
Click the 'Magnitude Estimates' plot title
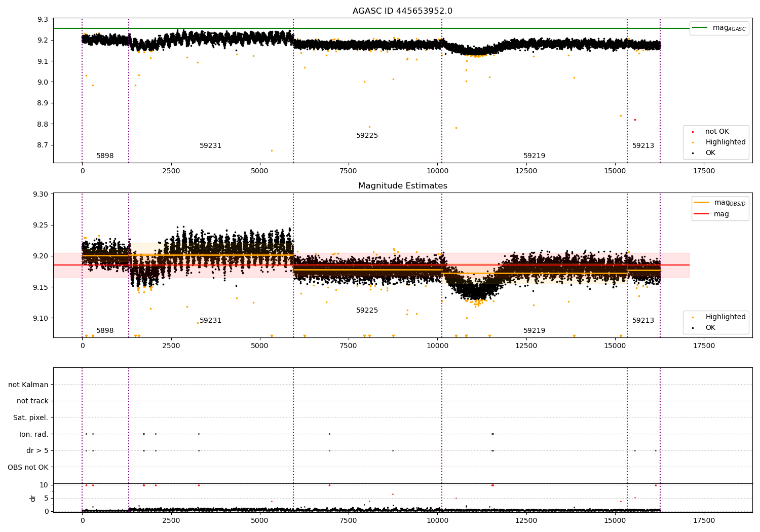tap(402, 186)
